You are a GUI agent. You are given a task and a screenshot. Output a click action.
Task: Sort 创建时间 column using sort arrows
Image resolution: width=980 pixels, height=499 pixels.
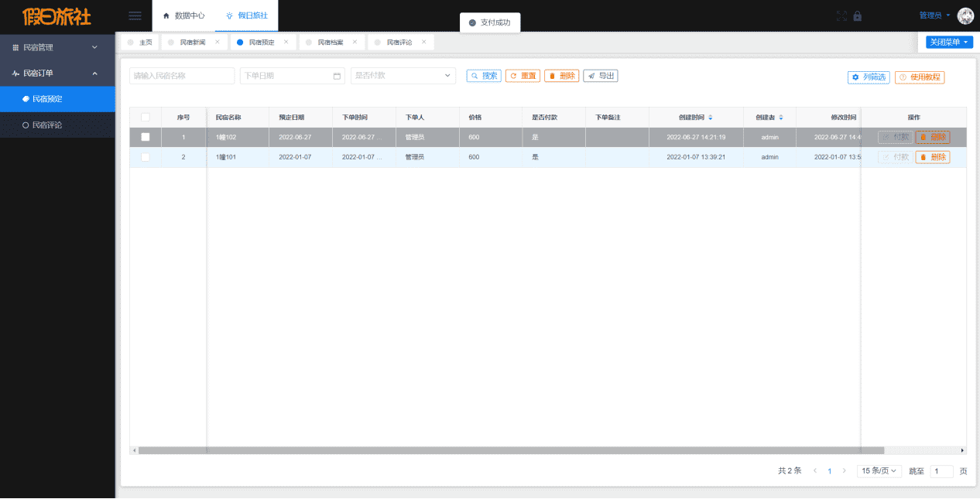click(x=711, y=118)
